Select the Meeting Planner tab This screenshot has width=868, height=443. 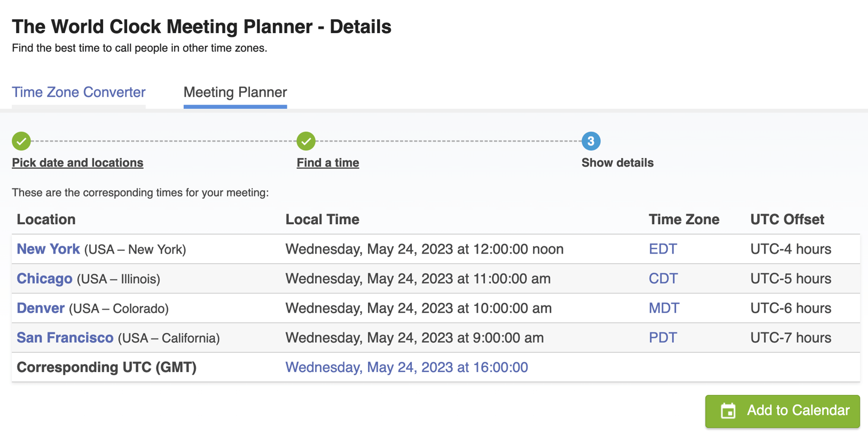(x=235, y=92)
